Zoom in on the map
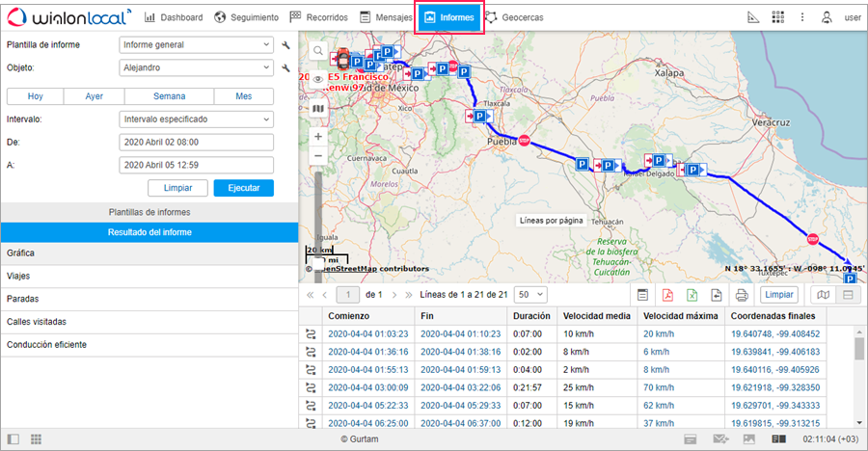868x451 pixels. [x=318, y=136]
